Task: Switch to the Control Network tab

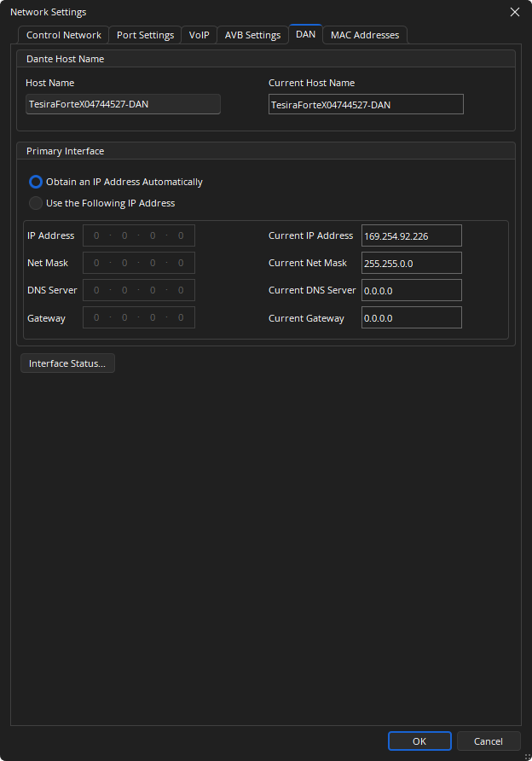Action: coord(64,35)
